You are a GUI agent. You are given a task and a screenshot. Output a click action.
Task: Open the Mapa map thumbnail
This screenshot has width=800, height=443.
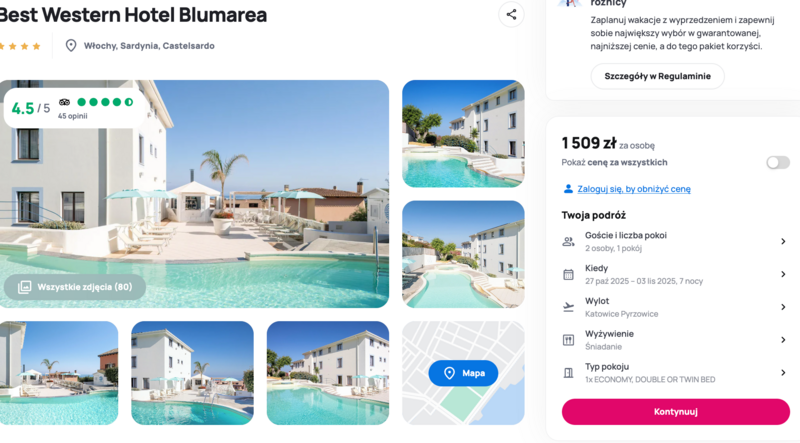coord(463,373)
